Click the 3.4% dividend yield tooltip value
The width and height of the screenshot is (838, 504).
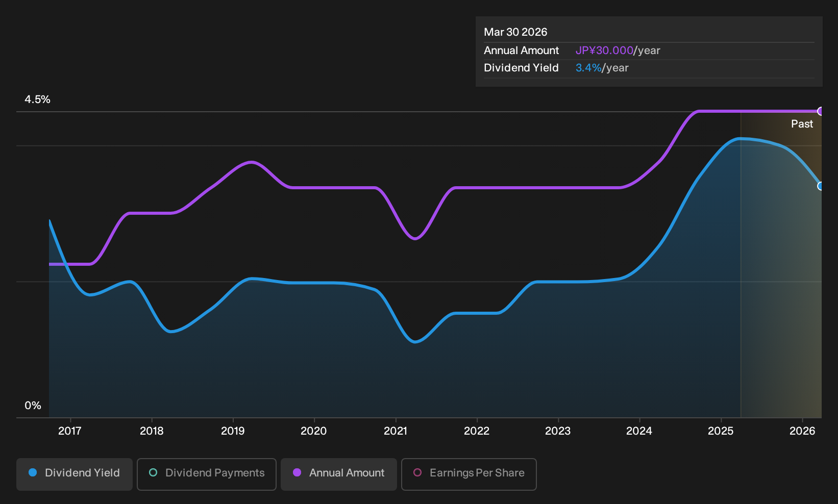pos(588,68)
